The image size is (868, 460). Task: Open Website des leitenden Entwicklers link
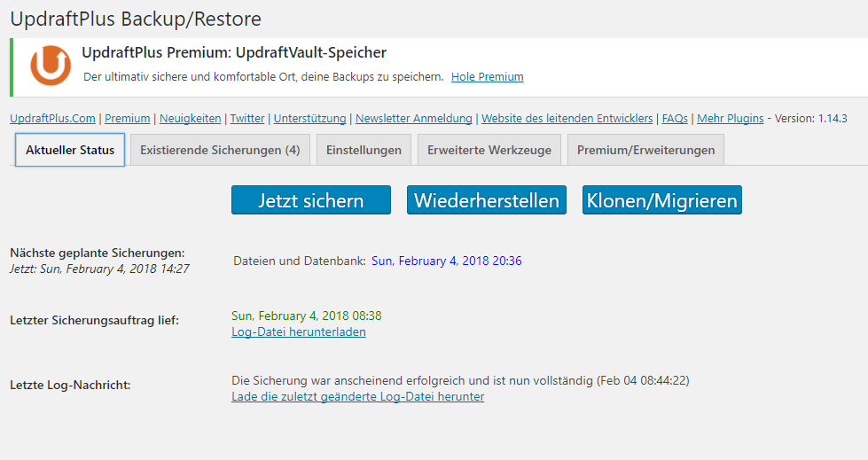point(567,119)
